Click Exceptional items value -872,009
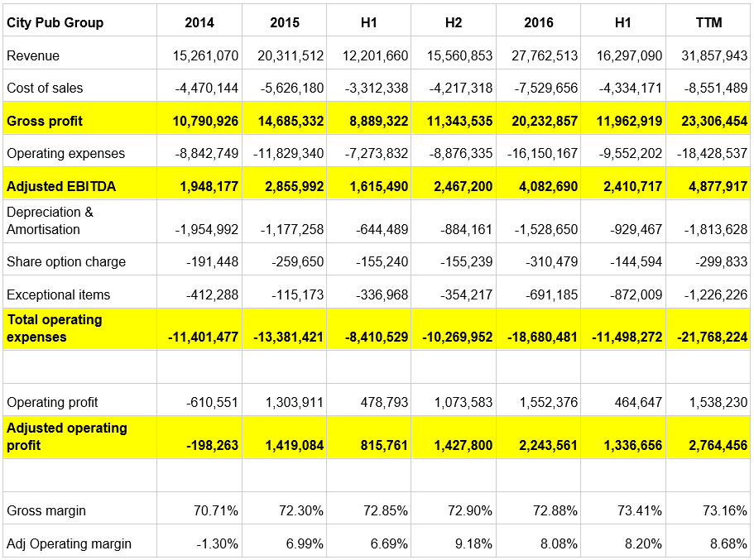This screenshot has height=560, width=754. point(636,294)
